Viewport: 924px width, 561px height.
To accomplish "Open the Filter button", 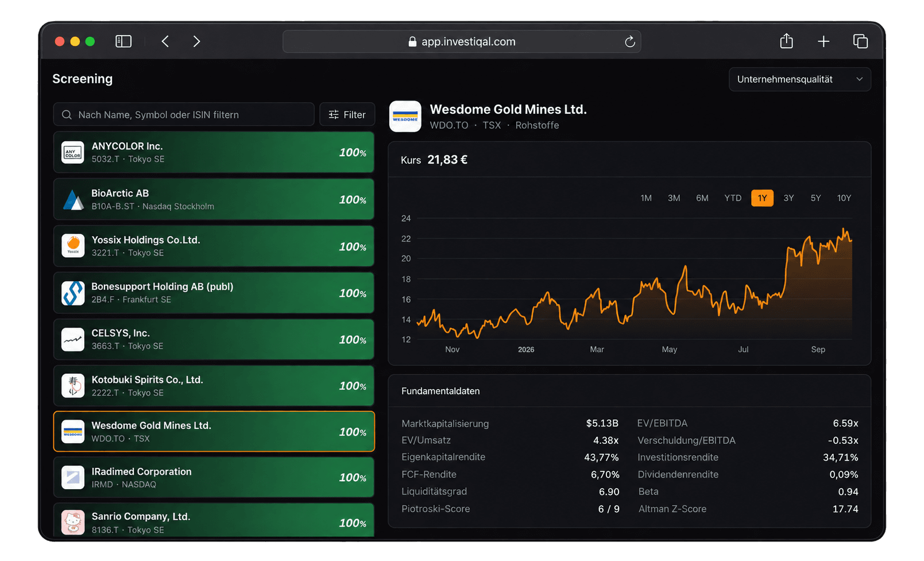I will point(347,114).
